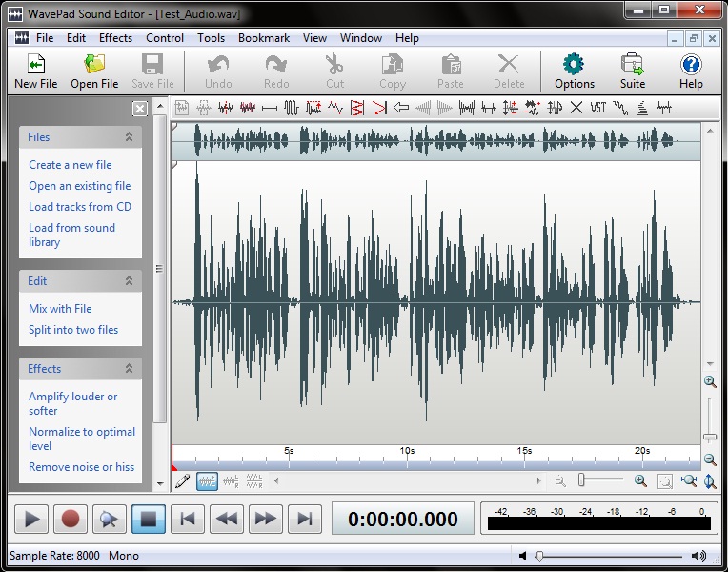Click the Split into two files link
Screen dimensions: 728x572
click(x=73, y=330)
